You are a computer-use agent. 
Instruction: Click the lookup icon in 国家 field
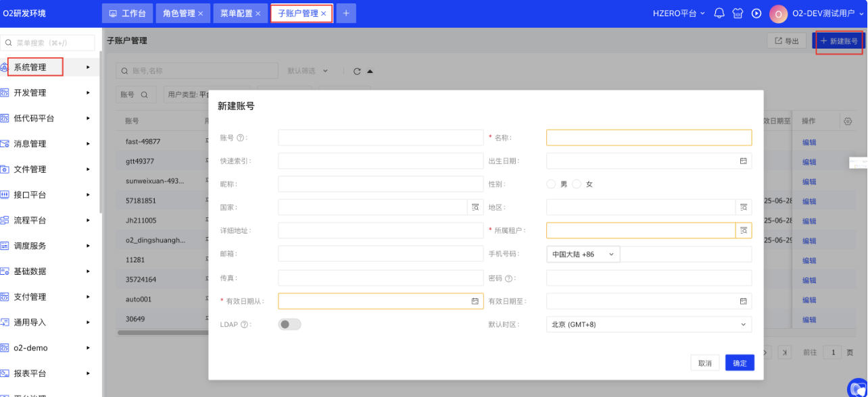coord(475,207)
